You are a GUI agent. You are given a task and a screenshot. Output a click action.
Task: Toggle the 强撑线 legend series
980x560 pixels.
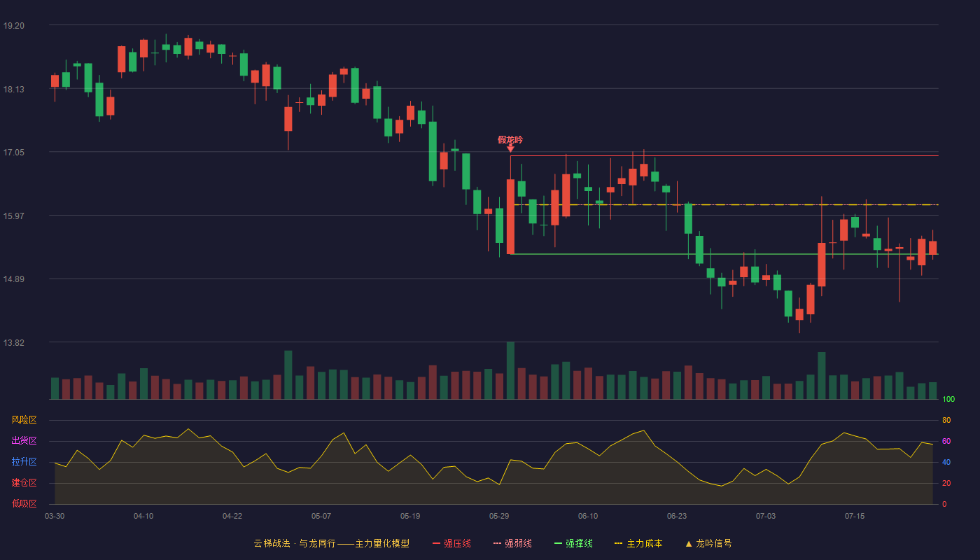573,543
